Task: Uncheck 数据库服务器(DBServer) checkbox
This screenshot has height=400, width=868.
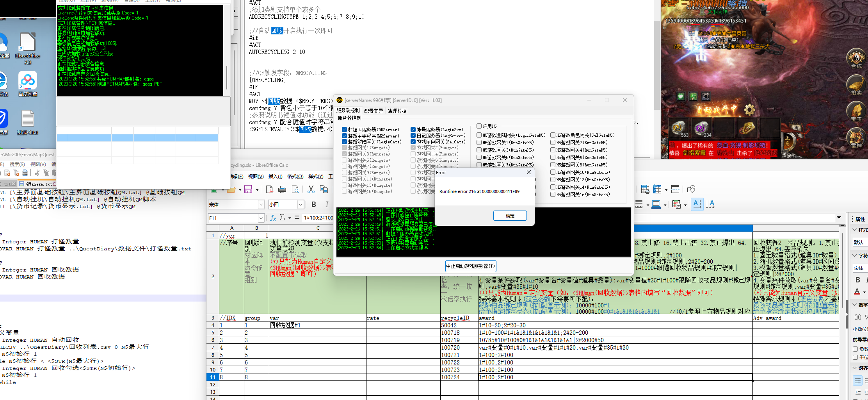Action: (x=344, y=130)
